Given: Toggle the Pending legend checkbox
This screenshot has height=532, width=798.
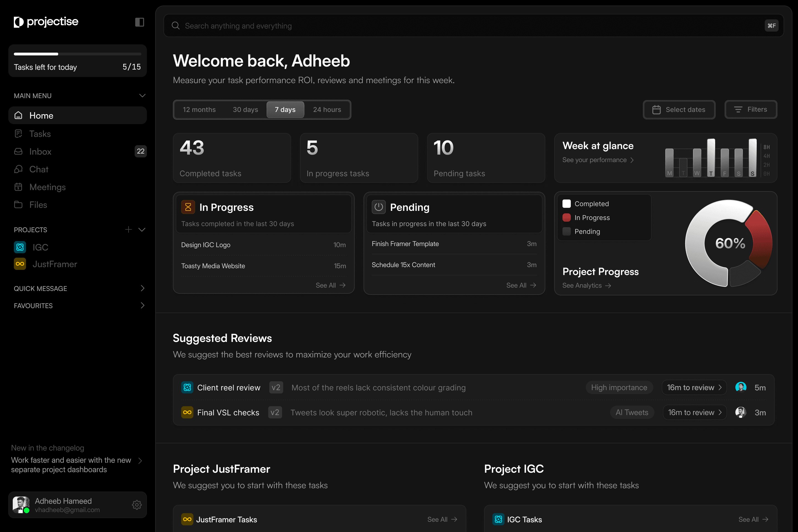Looking at the screenshot, I should pos(567,231).
